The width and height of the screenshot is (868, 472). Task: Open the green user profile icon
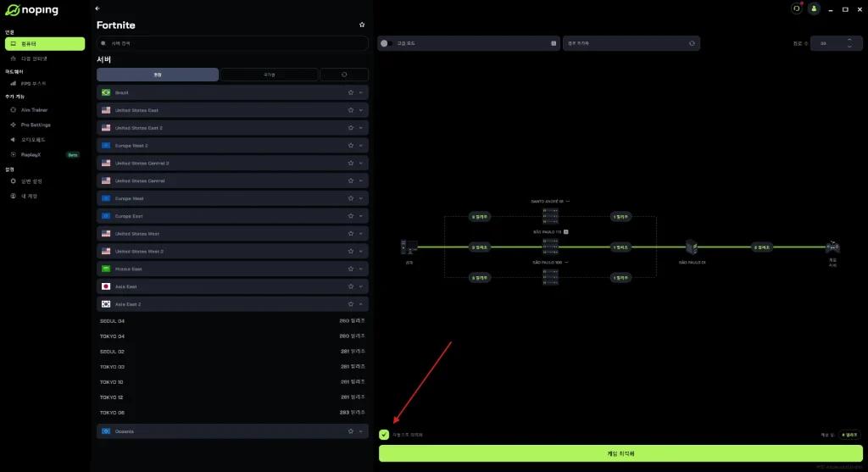coord(814,8)
